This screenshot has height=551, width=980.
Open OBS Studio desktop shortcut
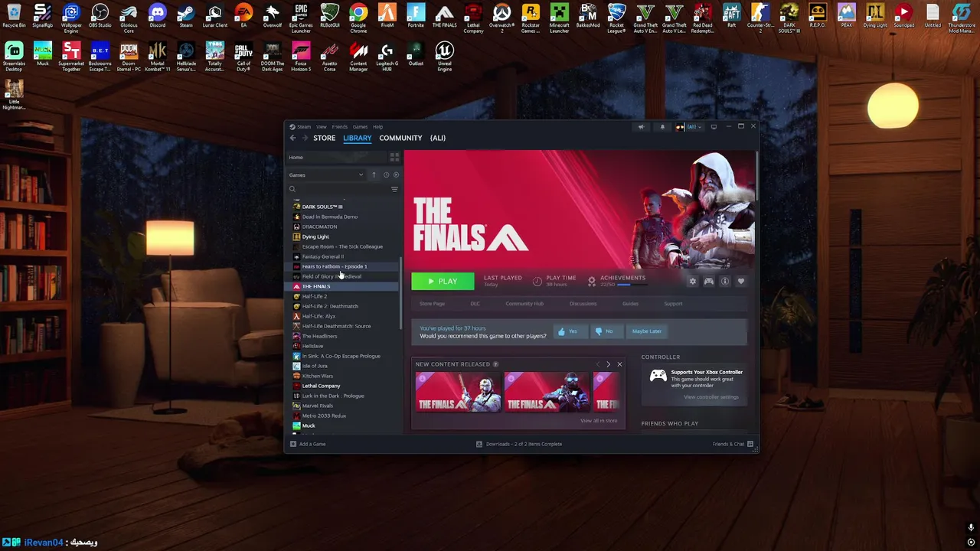point(100,16)
